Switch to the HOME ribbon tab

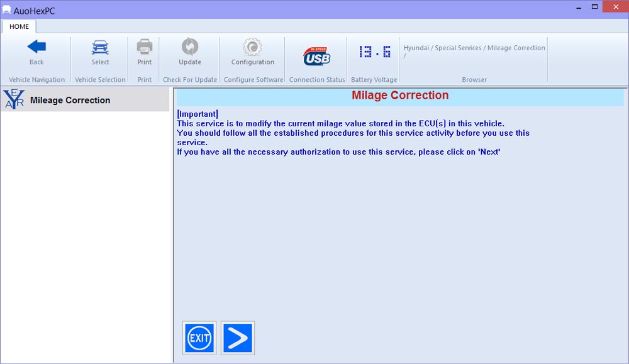pyautogui.click(x=19, y=26)
